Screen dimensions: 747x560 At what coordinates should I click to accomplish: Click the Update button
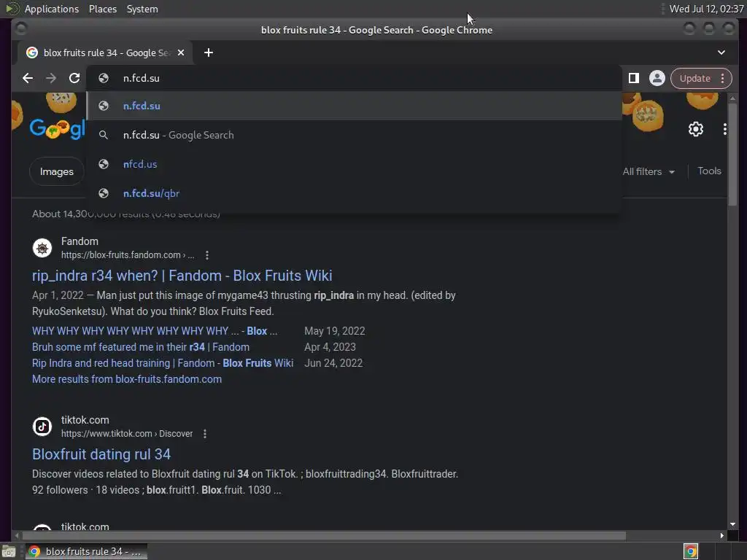click(x=694, y=78)
